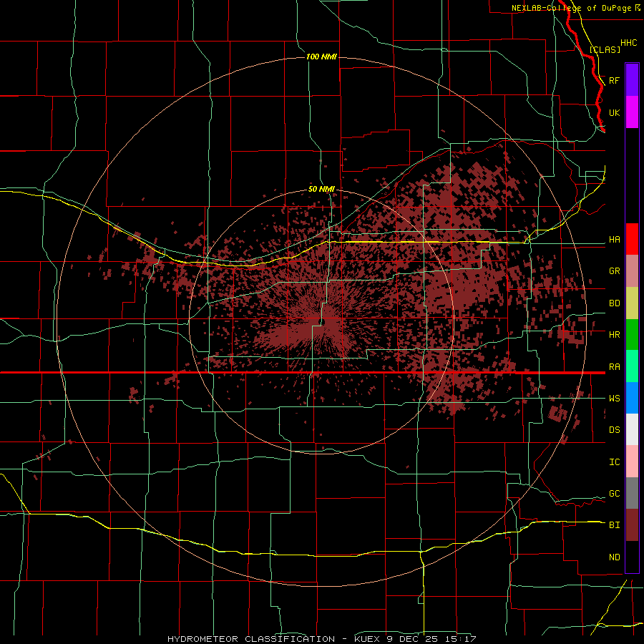Click the UK magenta legend swatch
The width and height of the screenshot is (644, 644).
[632, 112]
